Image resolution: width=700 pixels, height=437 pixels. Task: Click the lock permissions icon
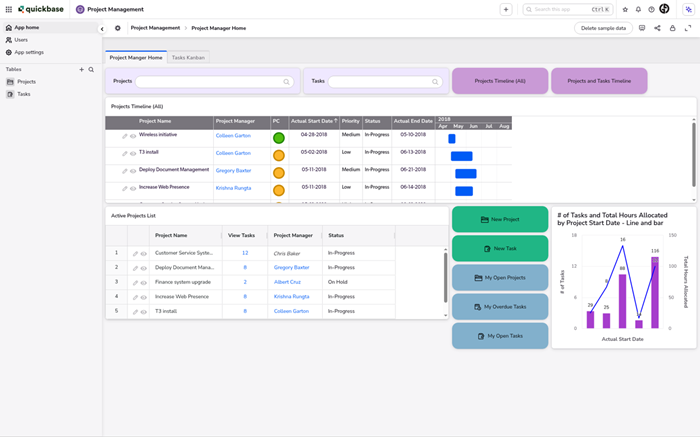672,28
